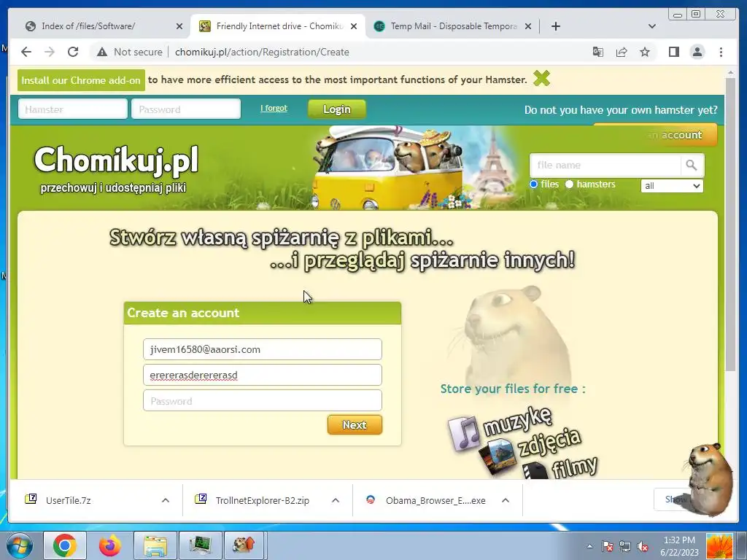Click the Not secure warning icon
The image size is (747, 560).
click(x=102, y=52)
